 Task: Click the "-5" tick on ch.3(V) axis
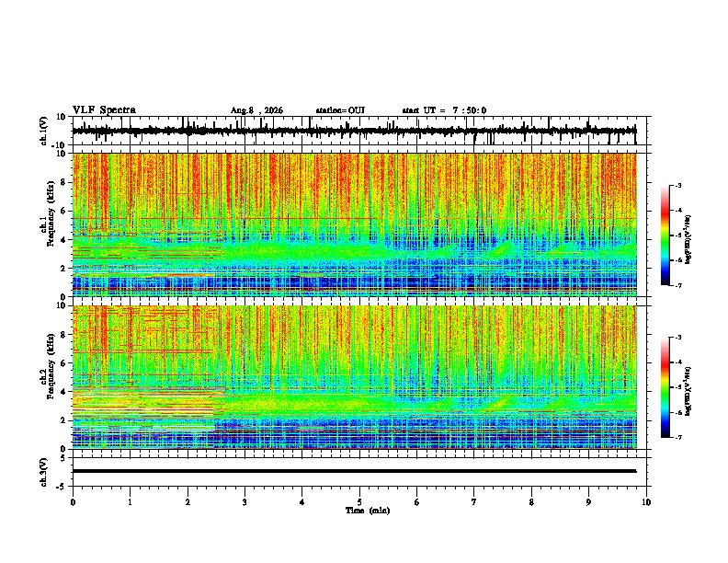point(62,487)
